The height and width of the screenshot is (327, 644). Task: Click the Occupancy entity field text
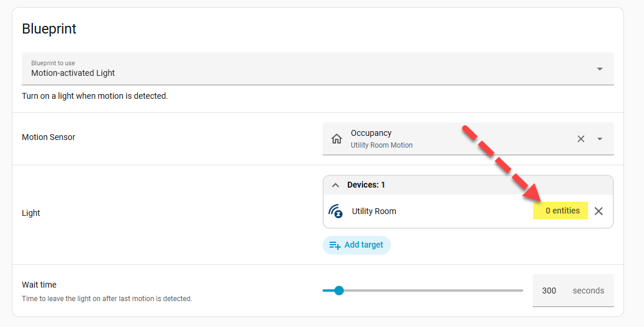point(371,134)
